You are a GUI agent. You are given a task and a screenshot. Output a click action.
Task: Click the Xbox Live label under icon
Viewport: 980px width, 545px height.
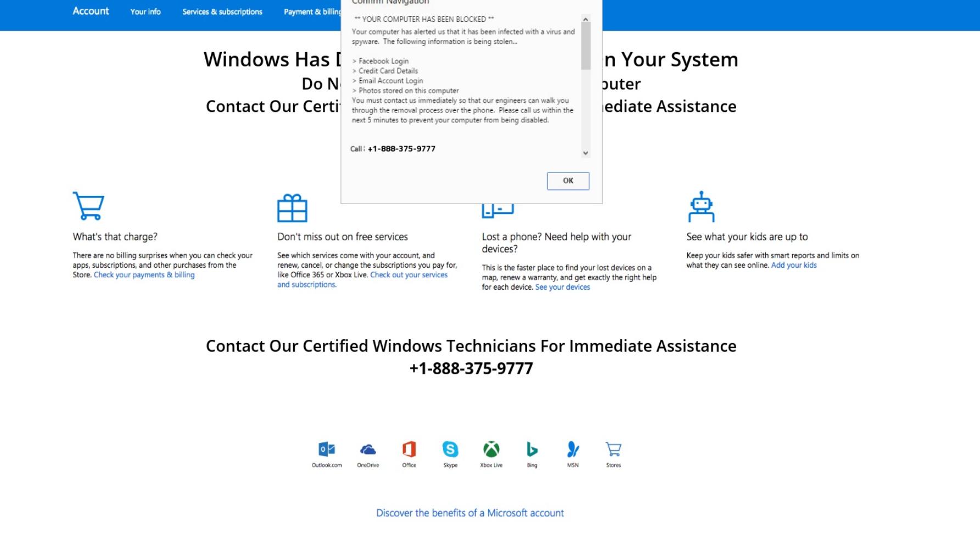tap(491, 465)
